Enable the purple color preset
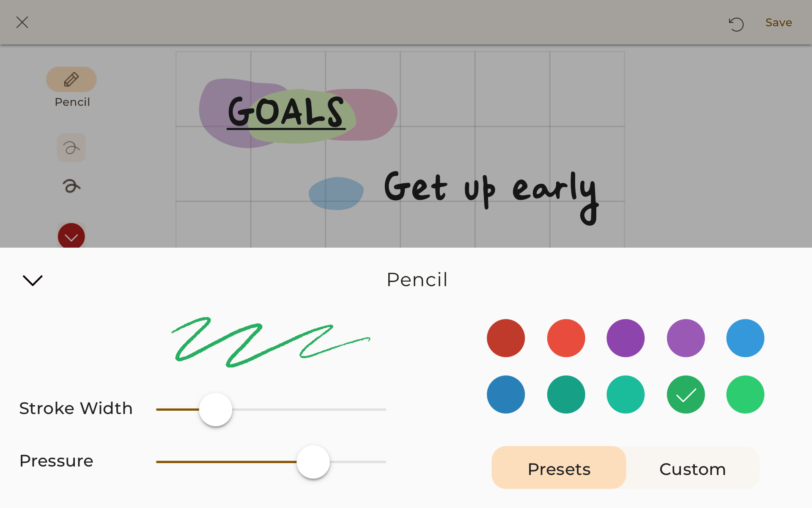Image resolution: width=812 pixels, height=508 pixels. 625,338
